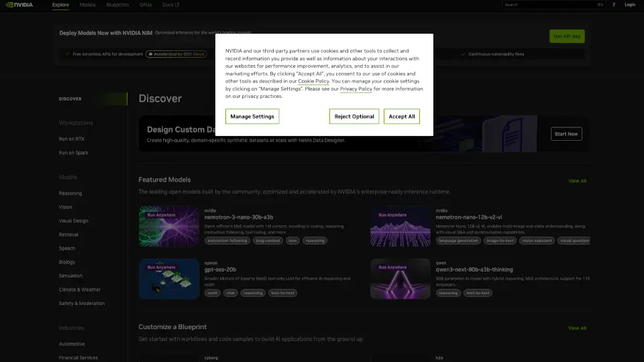This screenshot has height=362, width=644.
Task: Open the help question mark icon
Action: point(613,5)
